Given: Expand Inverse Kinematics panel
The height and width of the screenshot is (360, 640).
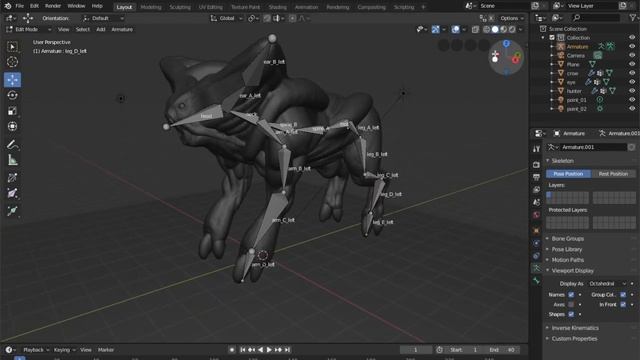Looking at the screenshot, I should 575,328.
